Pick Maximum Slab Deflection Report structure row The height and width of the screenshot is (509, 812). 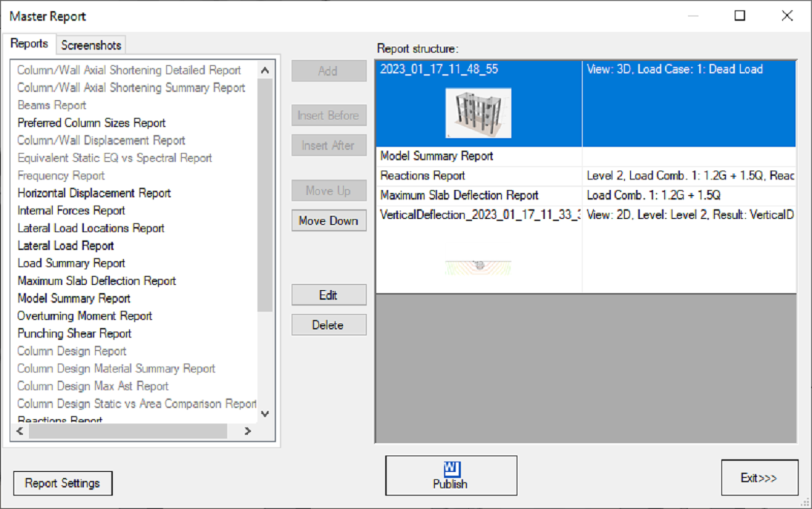click(459, 196)
